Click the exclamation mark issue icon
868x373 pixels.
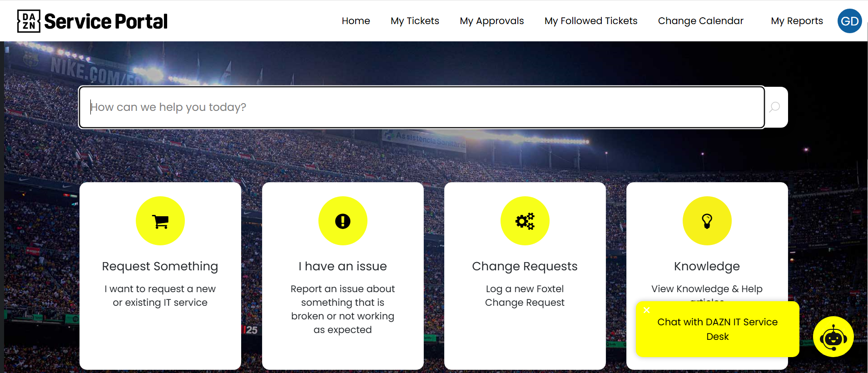point(343,221)
